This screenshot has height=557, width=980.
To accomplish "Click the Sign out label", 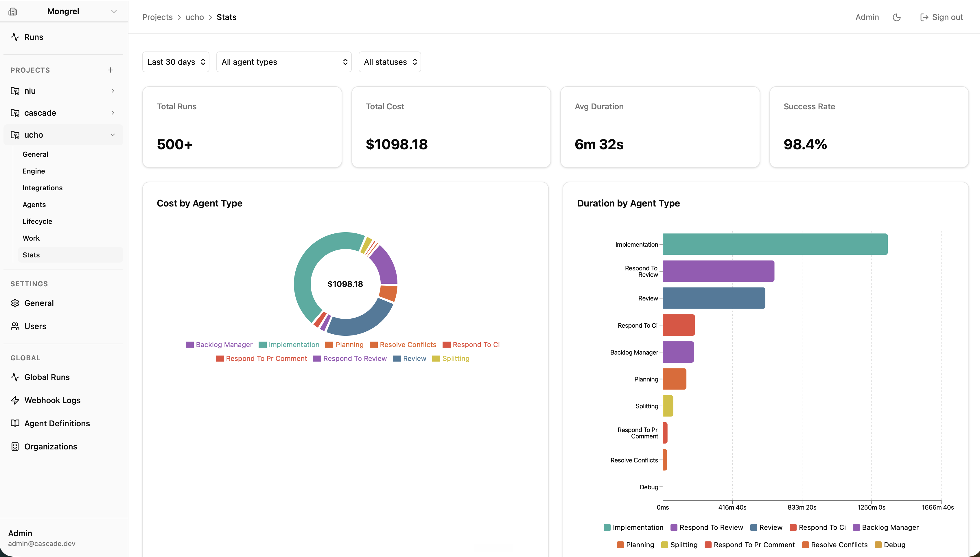I will 947,17.
